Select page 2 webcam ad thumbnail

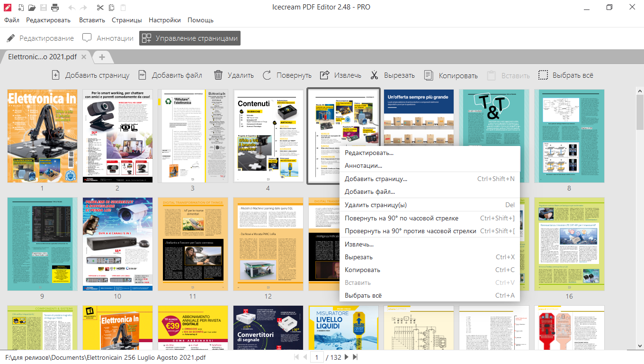[x=117, y=136]
